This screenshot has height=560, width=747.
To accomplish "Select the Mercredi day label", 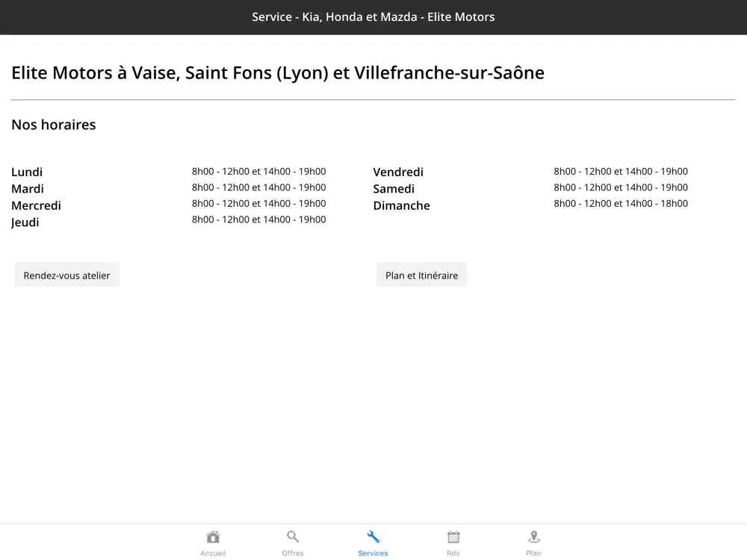I will coord(36,205).
